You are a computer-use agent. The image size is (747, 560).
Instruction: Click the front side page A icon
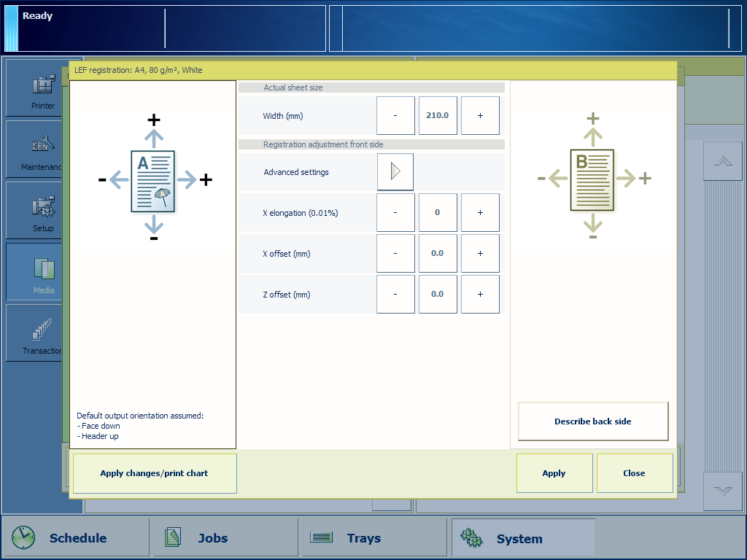click(x=153, y=181)
